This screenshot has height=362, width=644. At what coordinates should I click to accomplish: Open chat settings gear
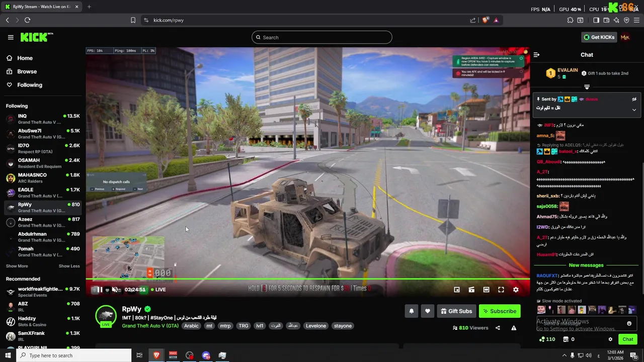click(610, 339)
